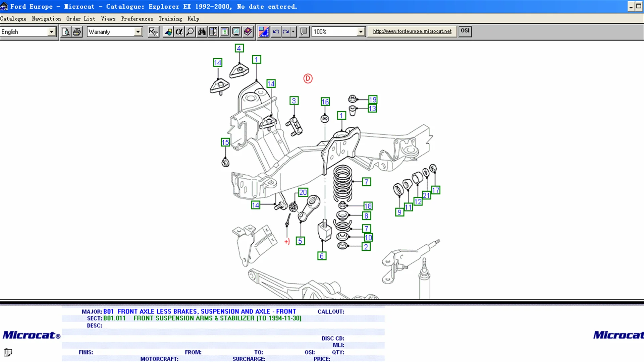Screen dimensions: 644x362
Task: Click the printer icon
Action: point(77,32)
